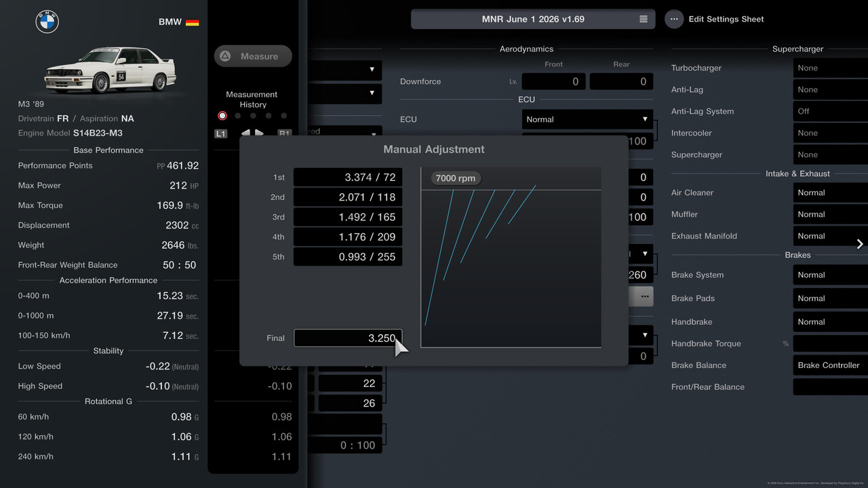Click the L1 previous history icon

click(x=221, y=134)
